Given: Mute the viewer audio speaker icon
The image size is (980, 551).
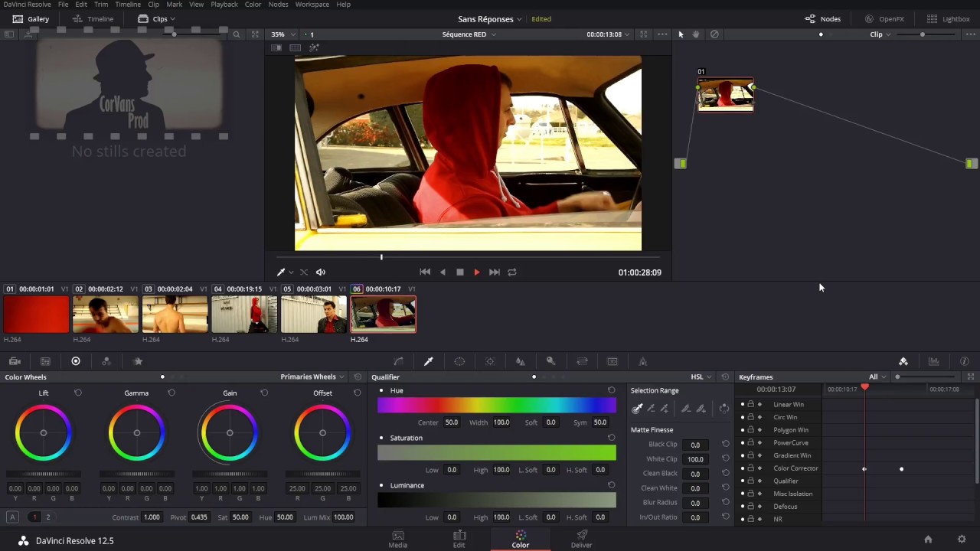Looking at the screenshot, I should tap(321, 272).
